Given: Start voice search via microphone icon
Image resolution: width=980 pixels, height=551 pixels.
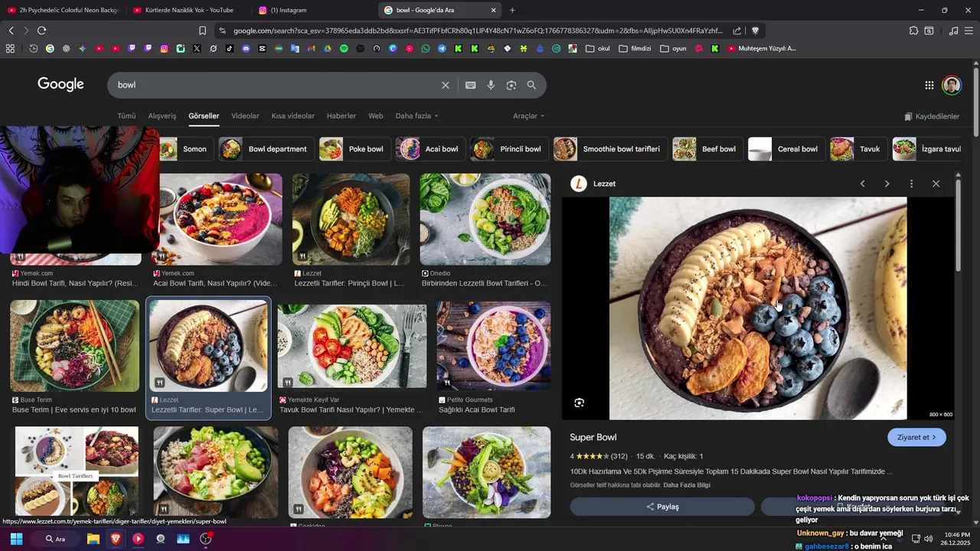Looking at the screenshot, I should [x=491, y=85].
